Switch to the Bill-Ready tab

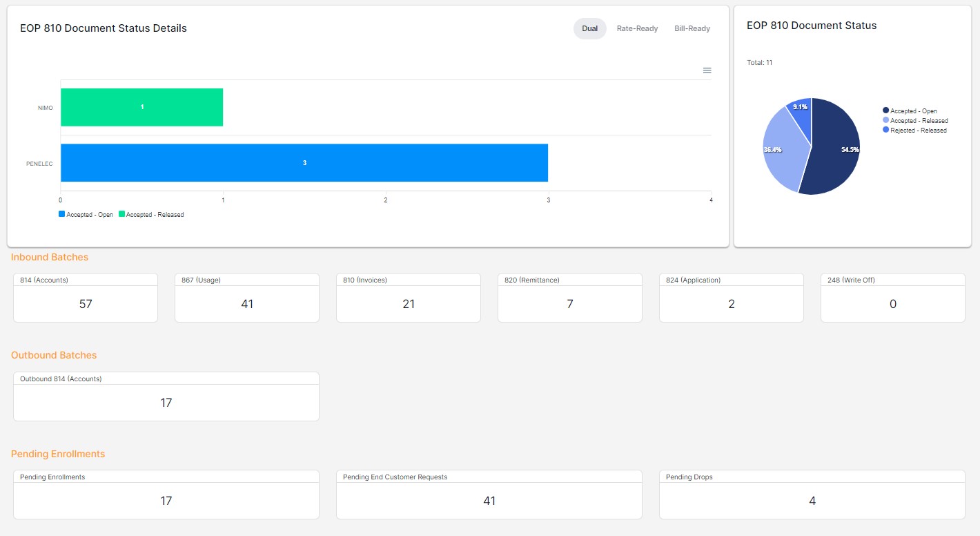(692, 29)
